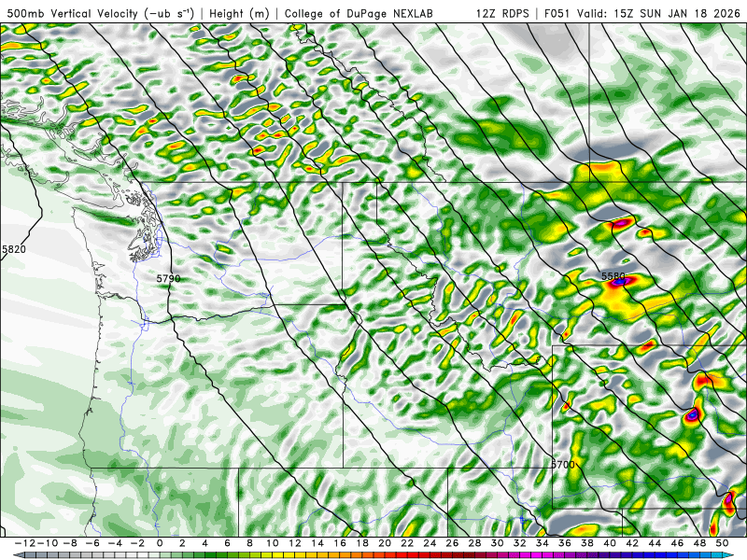Click the 5580 height contour label

(x=613, y=275)
